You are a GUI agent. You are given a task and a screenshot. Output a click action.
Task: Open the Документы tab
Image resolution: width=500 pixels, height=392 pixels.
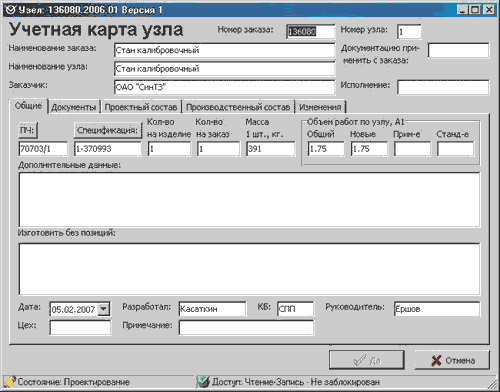pyautogui.click(x=74, y=107)
